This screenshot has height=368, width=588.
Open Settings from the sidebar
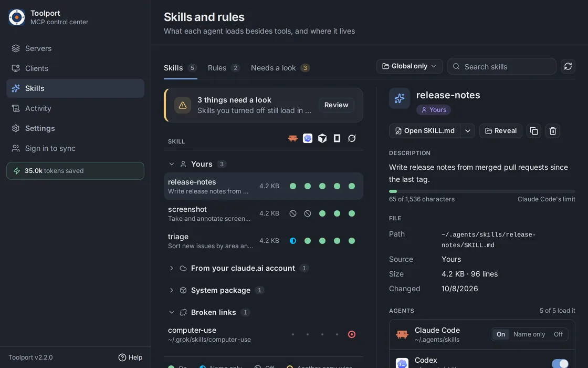point(76,128)
